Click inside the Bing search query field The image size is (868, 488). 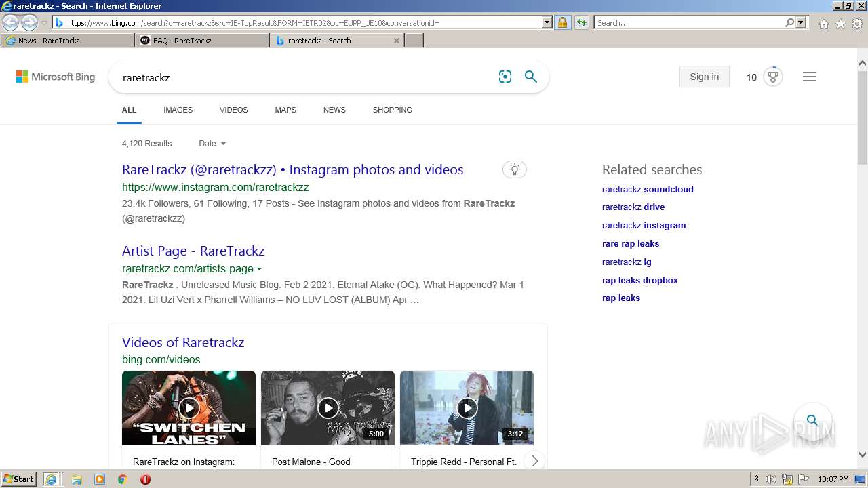point(305,77)
